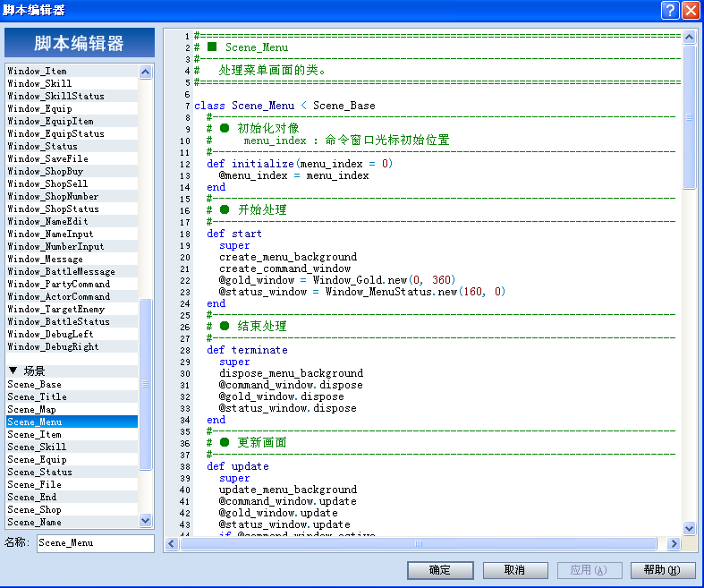The height and width of the screenshot is (588, 704).
Task: Select Window_NumberInput script
Action: (x=72, y=247)
